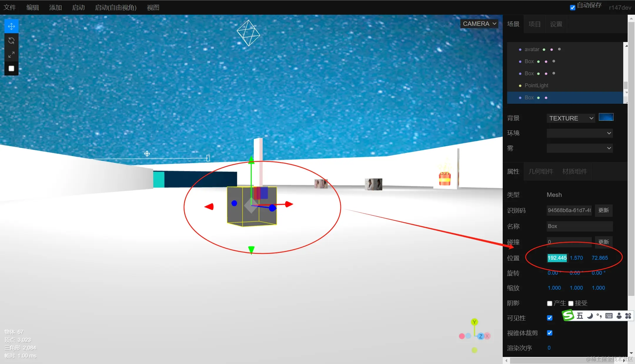Open the 背景 TEXTURE dropdown
Image resolution: width=635 pixels, height=364 pixels.
[571, 118]
